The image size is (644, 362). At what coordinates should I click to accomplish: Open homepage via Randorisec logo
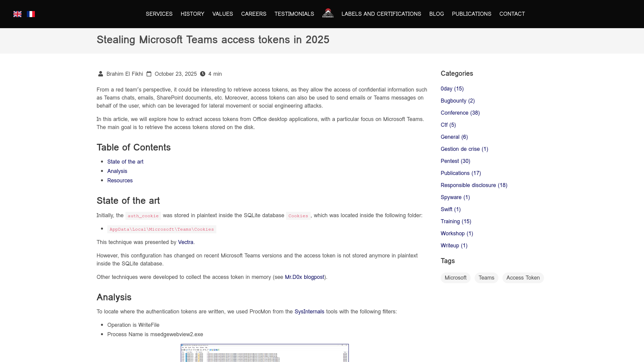[328, 14]
